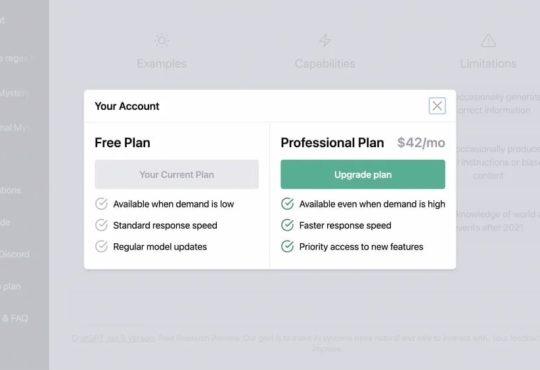Click the release notes link in footer
The height and width of the screenshot is (370, 540).
click(x=113, y=338)
